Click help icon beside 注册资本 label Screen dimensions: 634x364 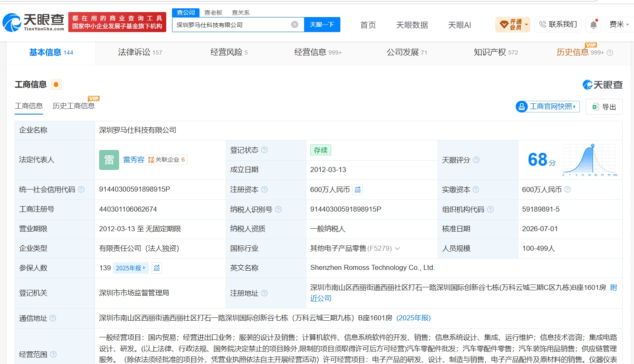pyautogui.click(x=264, y=189)
